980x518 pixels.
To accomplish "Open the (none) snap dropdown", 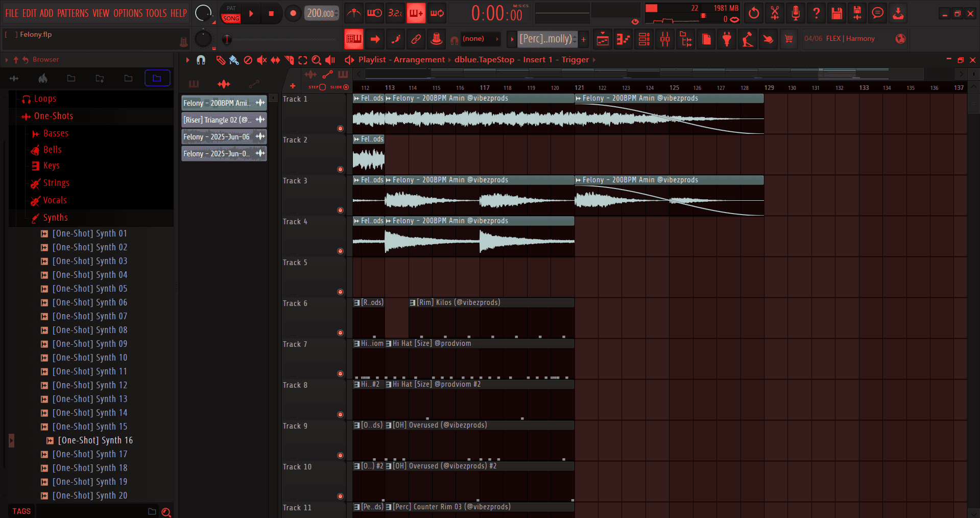I will click(480, 39).
